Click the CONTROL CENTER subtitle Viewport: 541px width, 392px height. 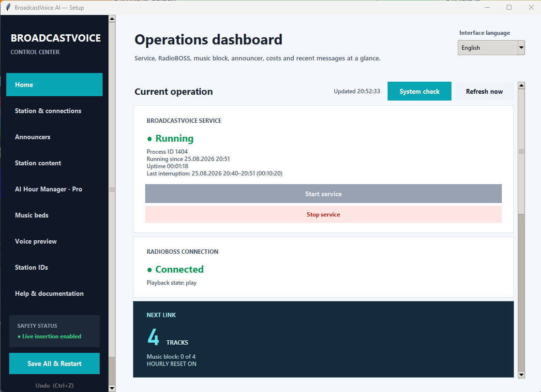point(35,52)
